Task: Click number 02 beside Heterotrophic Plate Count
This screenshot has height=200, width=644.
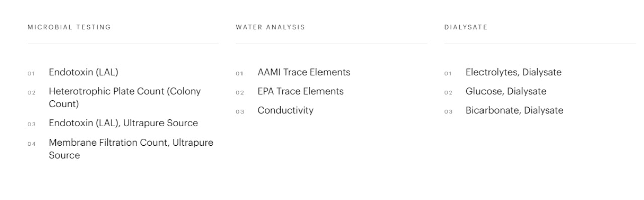Action: click(31, 93)
